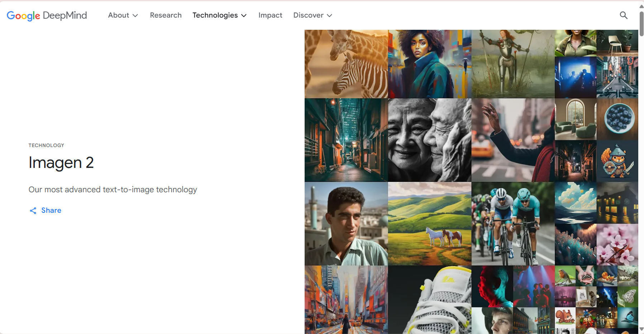Expand the Technologies dropdown menu
The image size is (644, 334).
click(x=219, y=15)
